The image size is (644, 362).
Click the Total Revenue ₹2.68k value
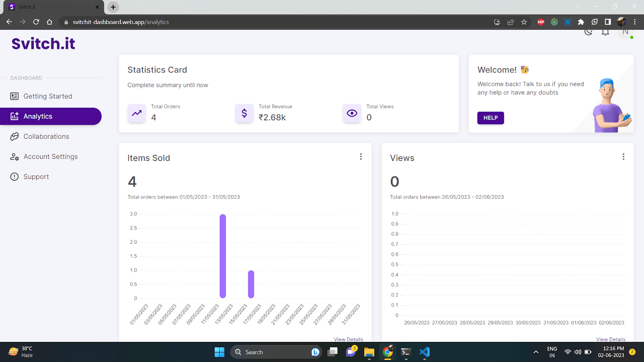click(272, 117)
